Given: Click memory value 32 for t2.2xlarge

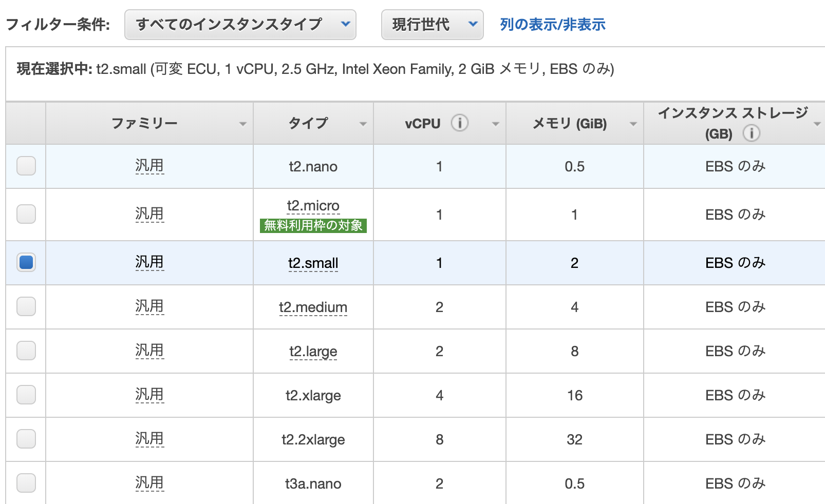Looking at the screenshot, I should point(575,440).
